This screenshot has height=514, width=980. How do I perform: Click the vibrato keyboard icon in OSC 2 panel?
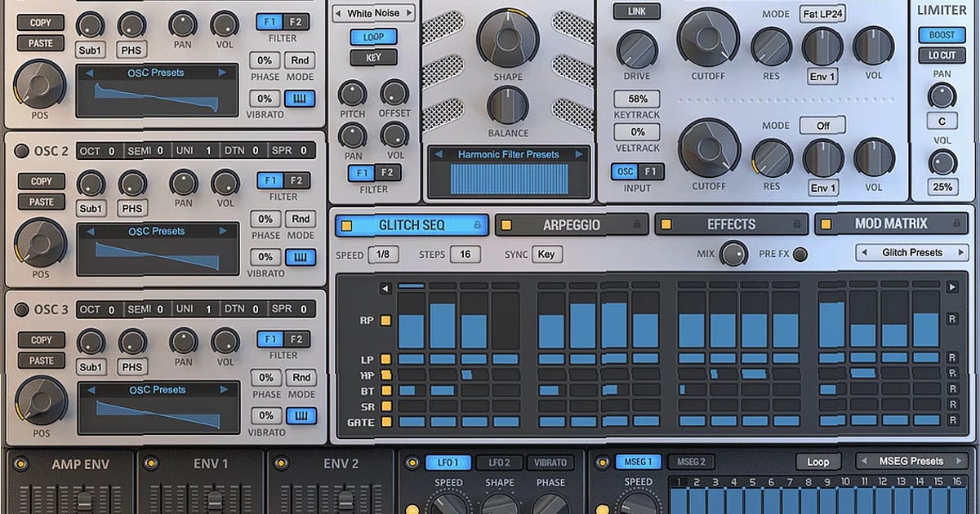pos(301,257)
